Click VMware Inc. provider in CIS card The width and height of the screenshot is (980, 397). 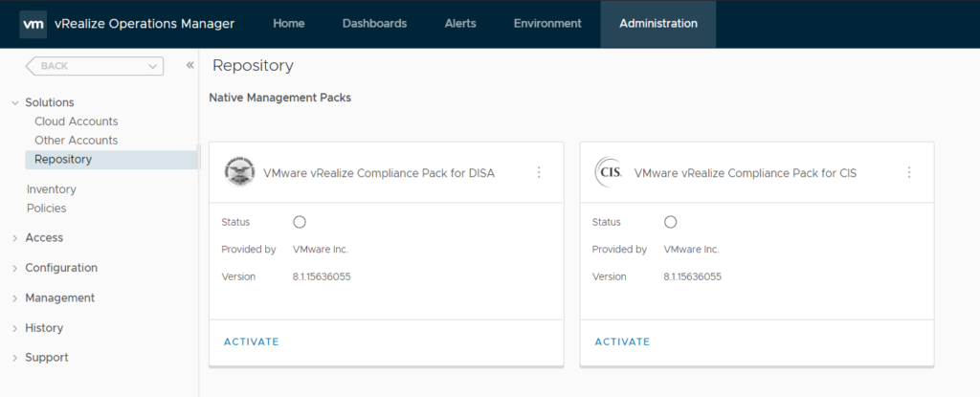click(691, 250)
